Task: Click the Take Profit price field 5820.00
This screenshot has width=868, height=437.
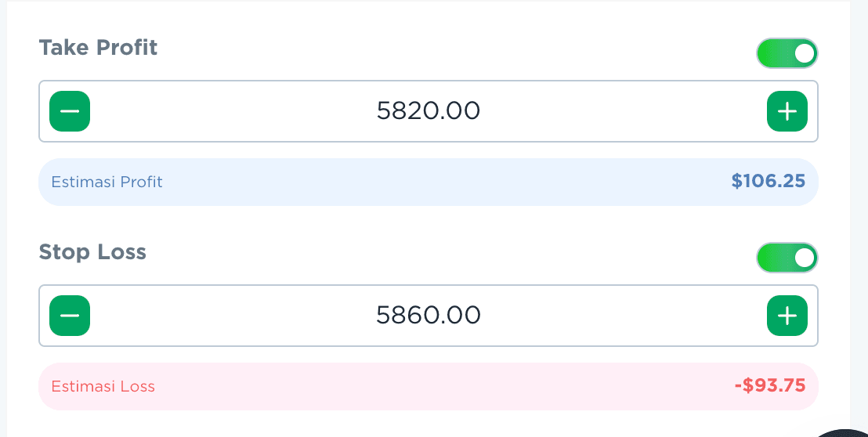Action: 428,111
